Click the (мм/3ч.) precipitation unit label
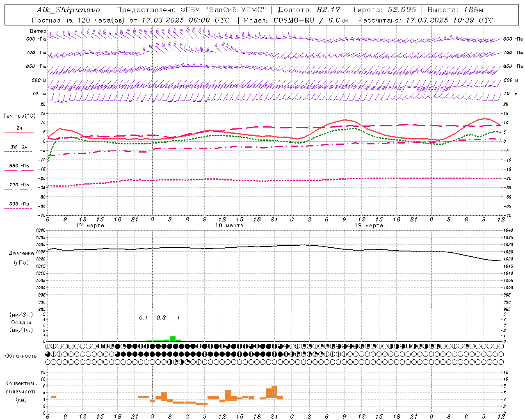The width and height of the screenshot is (525, 420). [x=21, y=315]
